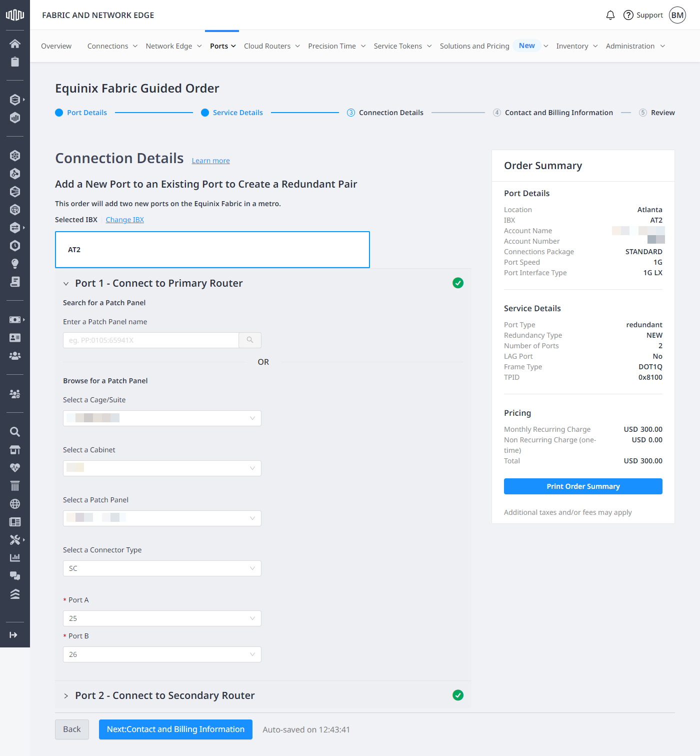Click the share-nodes hexagon sidebar icon
This screenshot has height=756, width=700.
[15, 174]
